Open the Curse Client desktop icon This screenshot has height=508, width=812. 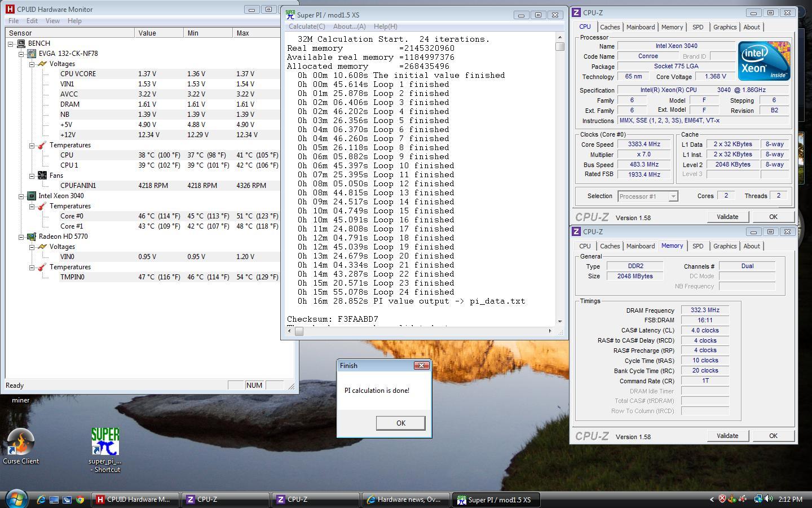21,446
